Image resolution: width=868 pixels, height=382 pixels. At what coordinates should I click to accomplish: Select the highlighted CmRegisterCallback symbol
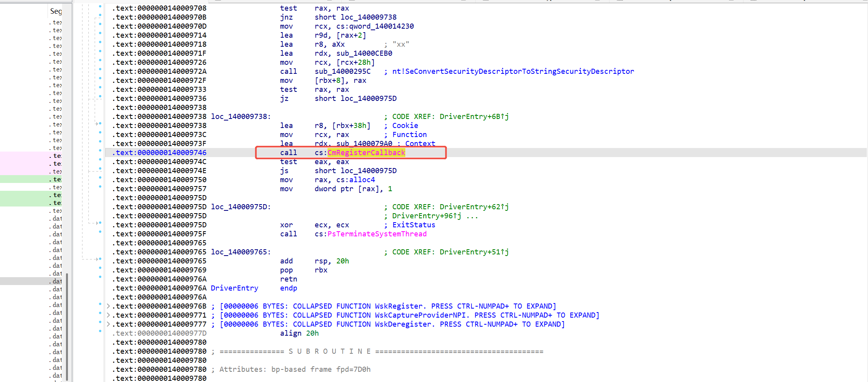click(x=366, y=153)
